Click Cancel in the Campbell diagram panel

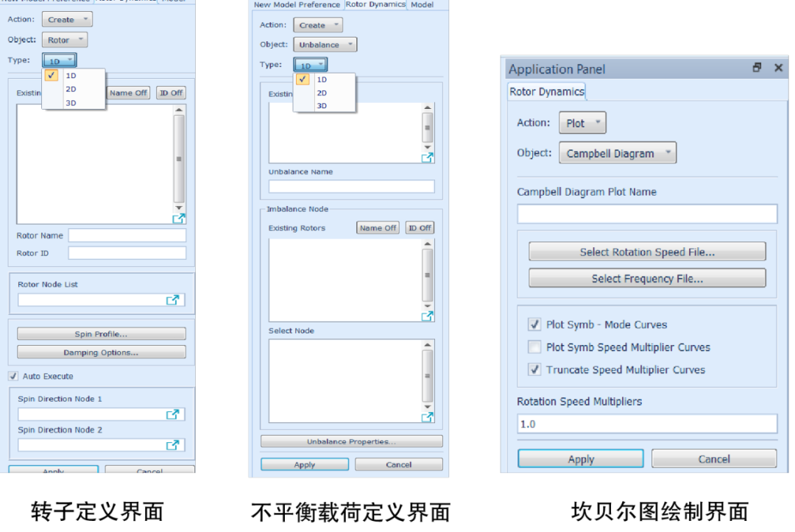coord(714,459)
